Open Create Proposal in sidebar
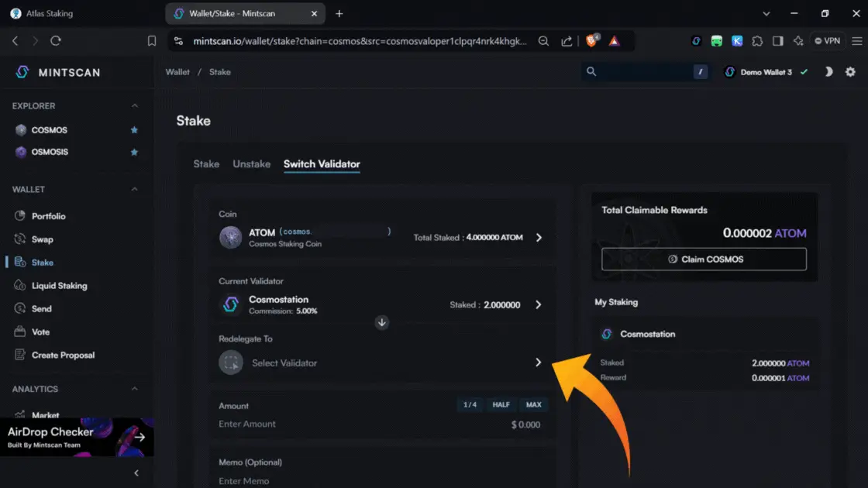 tap(63, 355)
